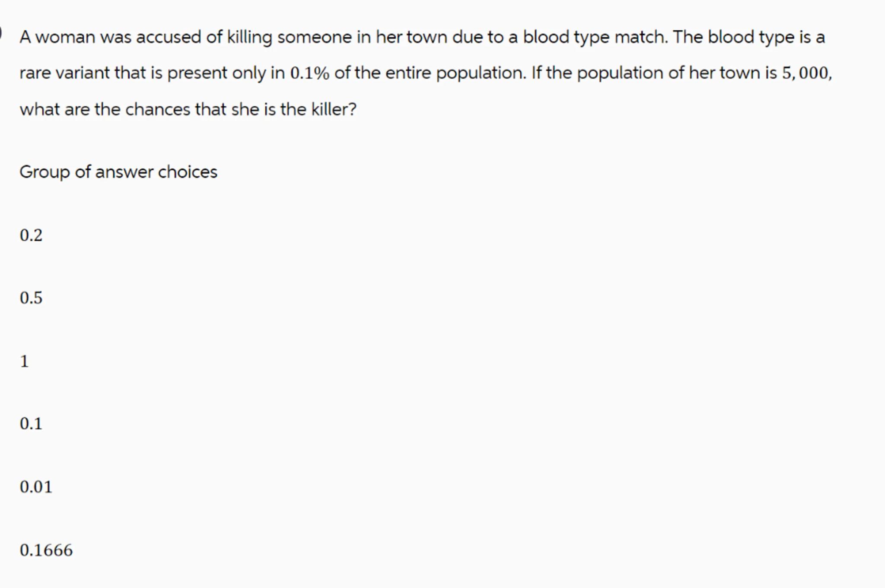
Task: Click the phrase 'rare variant'
Action: tap(64, 73)
